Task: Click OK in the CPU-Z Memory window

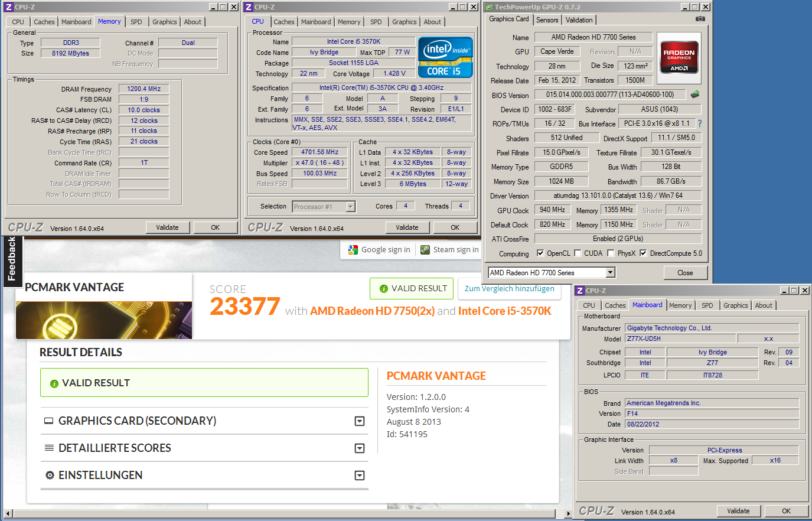Action: [x=216, y=227]
